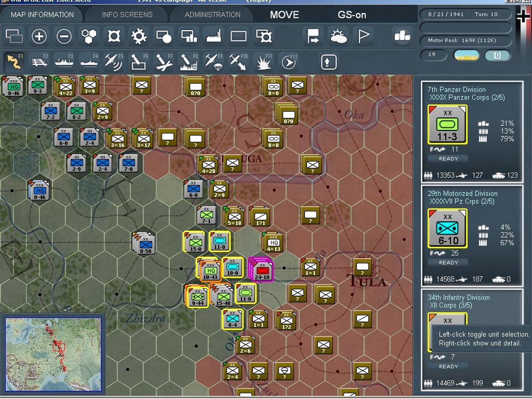Select the F4 amphibious ship icon

(89, 62)
